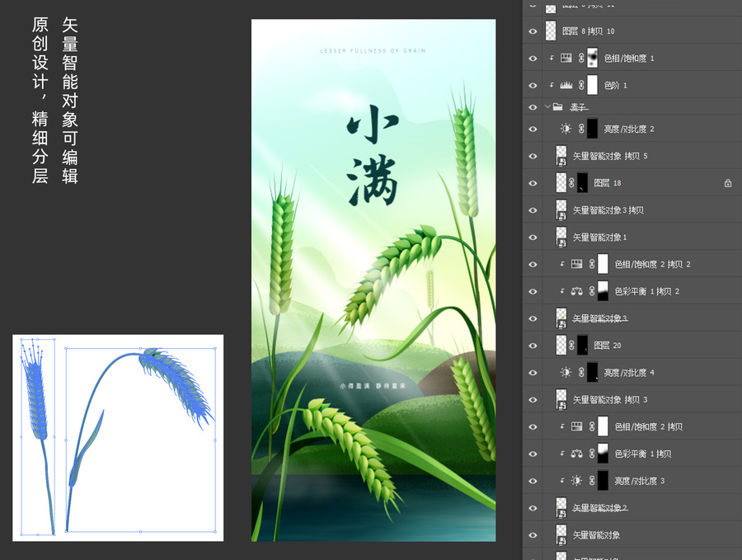Select the layer named 矢量智能对象3 拷贝
Image resolution: width=742 pixels, height=560 pixels.
[608, 210]
